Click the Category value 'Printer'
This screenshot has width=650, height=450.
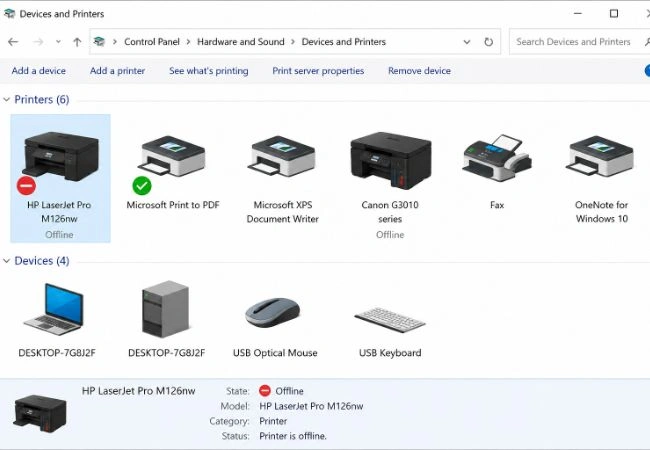pos(273,421)
